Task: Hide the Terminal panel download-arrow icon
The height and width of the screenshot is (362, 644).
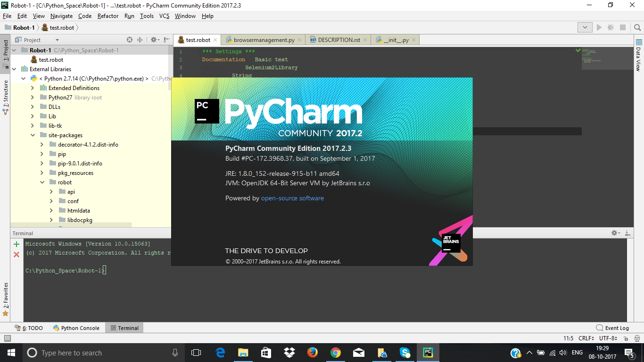Action: (x=627, y=233)
